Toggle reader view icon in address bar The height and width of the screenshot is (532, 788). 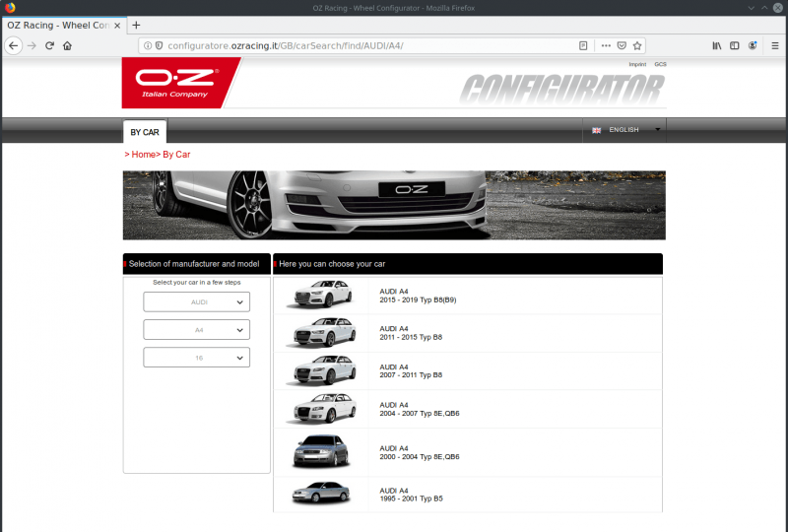tap(583, 45)
